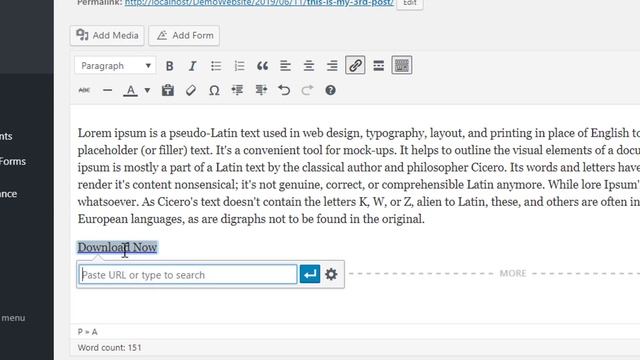Click the Insert/edit link icon
This screenshot has height=360, width=640.
(x=355, y=66)
